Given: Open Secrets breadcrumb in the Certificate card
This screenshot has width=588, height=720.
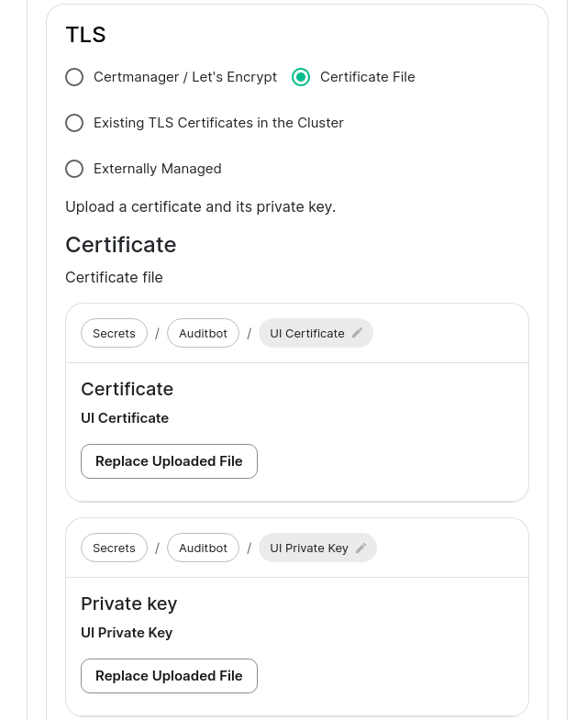Looking at the screenshot, I should [114, 333].
